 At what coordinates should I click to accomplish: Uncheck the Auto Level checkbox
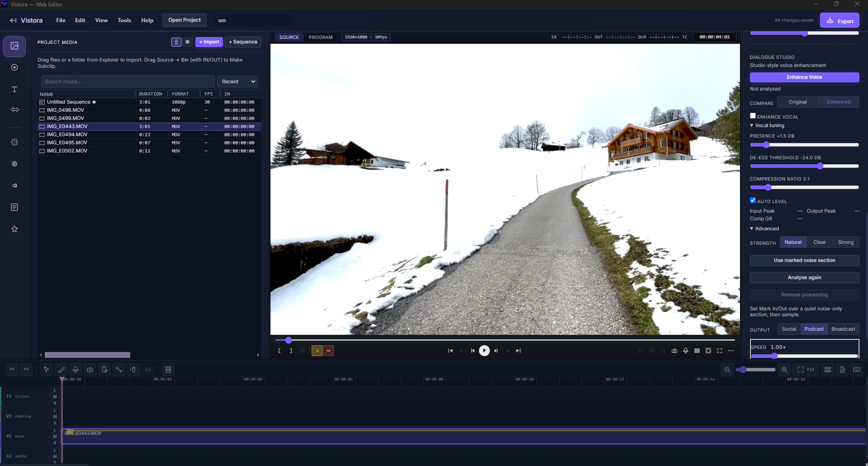tap(753, 200)
